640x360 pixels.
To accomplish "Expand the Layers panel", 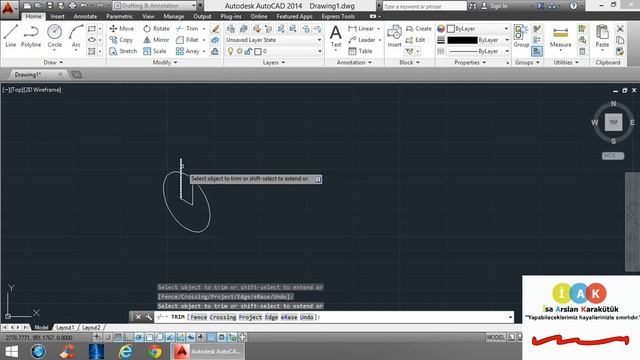I will pos(273,62).
